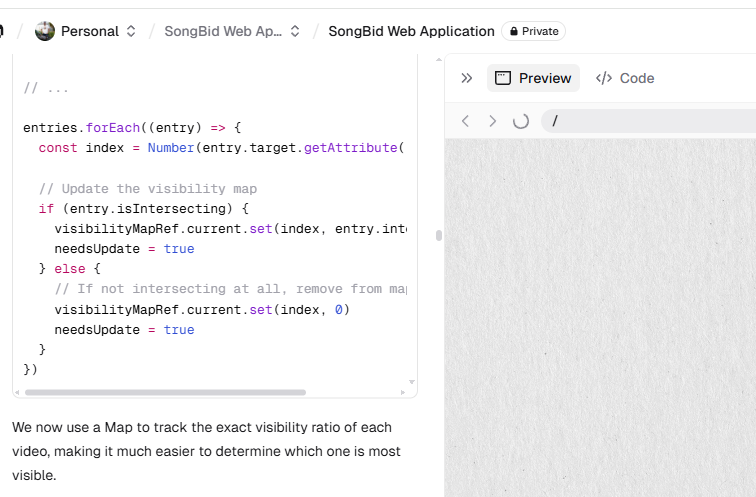Click the code block scroll-down arrow
Image resolution: width=756 pixels, height=497 pixels.
point(411,381)
